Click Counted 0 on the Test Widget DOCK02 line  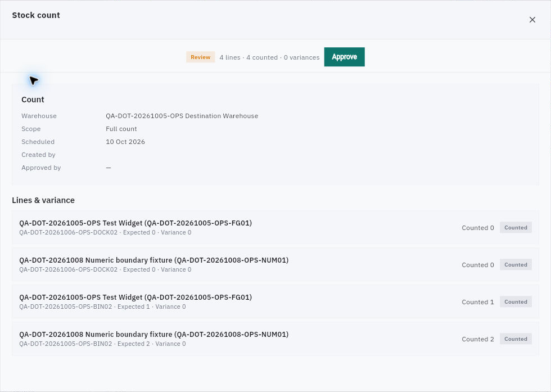pos(477,228)
